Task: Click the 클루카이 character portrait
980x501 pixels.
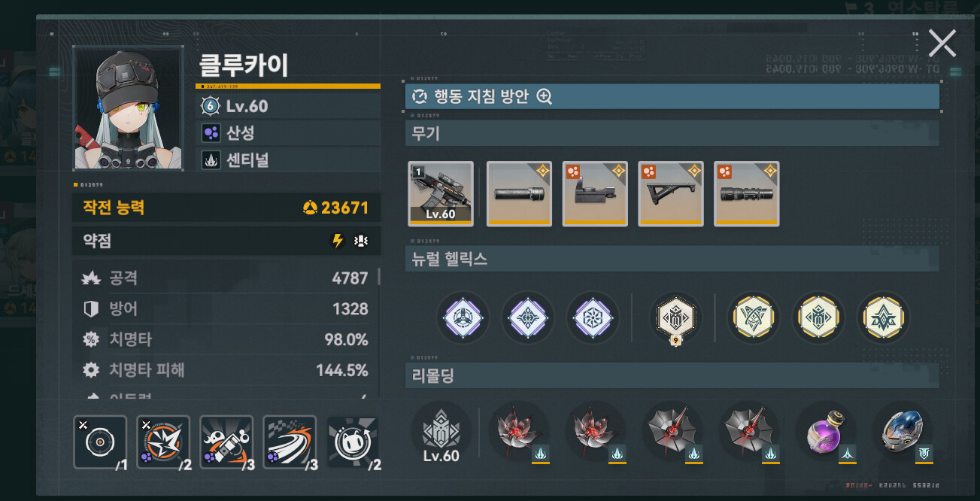Action: pyautogui.click(x=128, y=108)
